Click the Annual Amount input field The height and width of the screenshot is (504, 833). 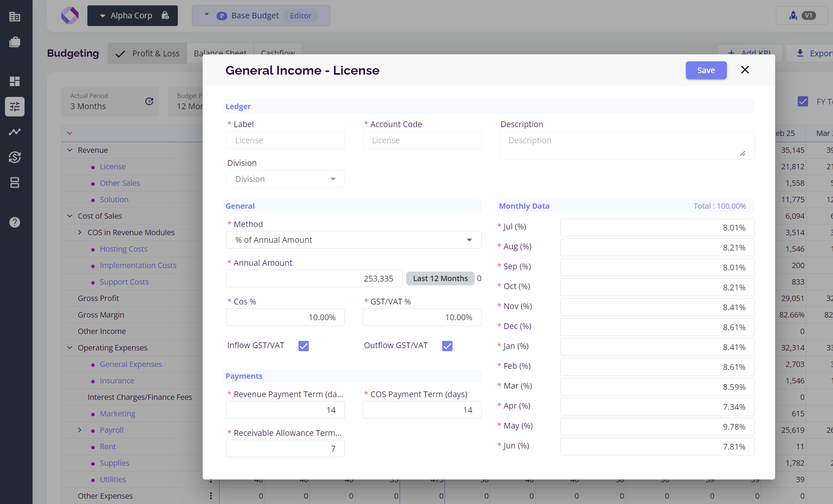coord(314,278)
